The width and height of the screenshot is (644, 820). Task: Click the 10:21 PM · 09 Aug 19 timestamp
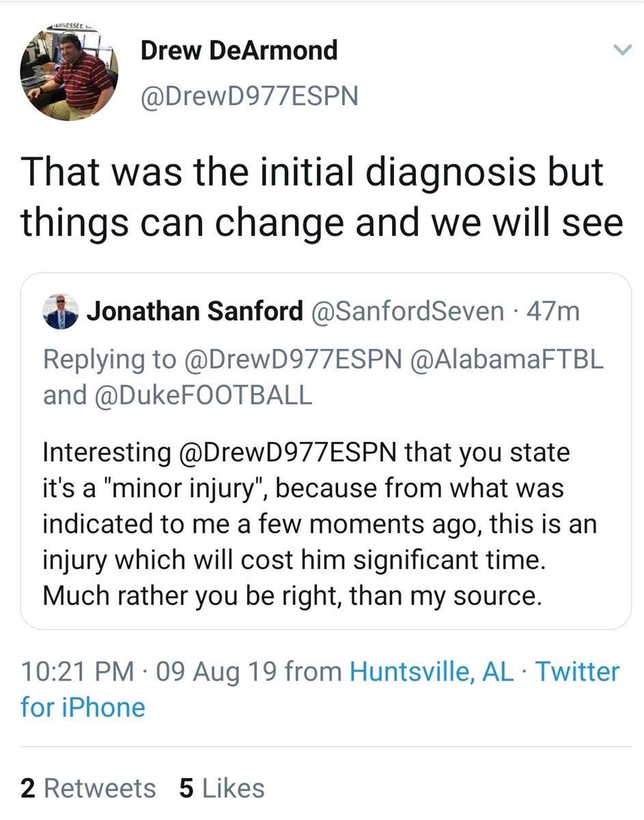pos(149,672)
